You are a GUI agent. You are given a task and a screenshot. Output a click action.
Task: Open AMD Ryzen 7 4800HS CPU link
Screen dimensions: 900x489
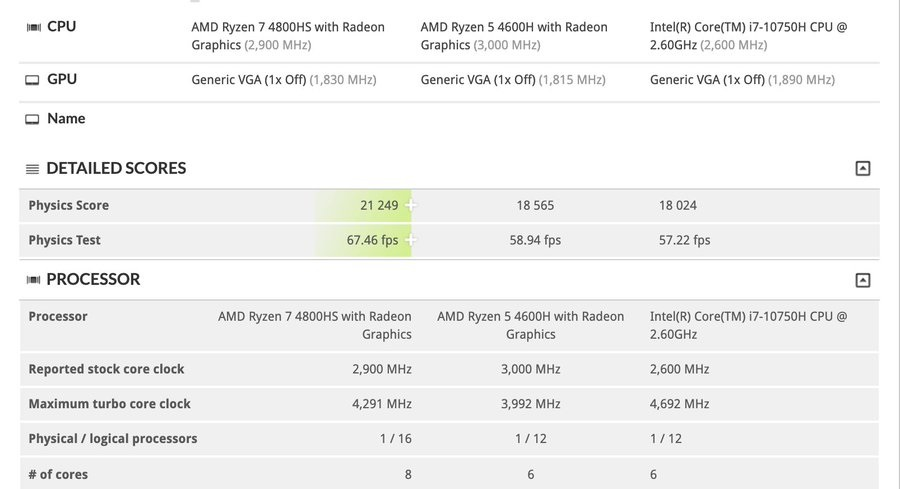(288, 35)
